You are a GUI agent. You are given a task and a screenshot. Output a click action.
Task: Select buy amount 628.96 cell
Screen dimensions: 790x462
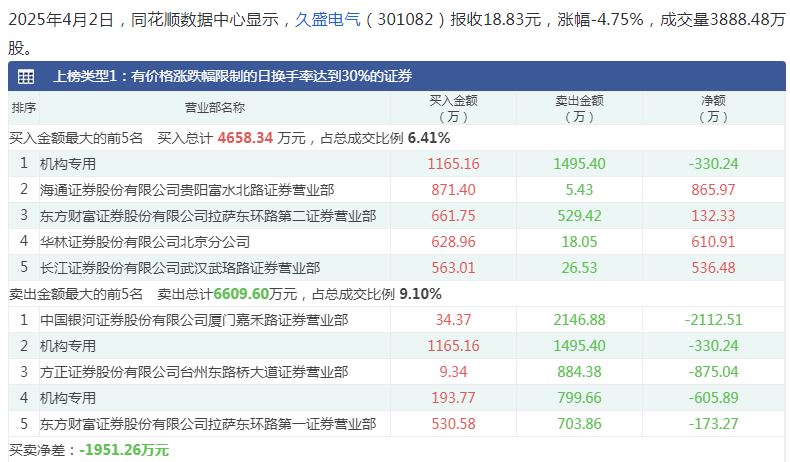tap(453, 242)
